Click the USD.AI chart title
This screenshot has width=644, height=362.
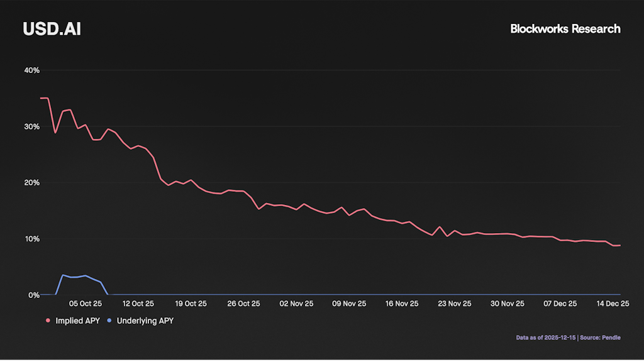point(52,29)
